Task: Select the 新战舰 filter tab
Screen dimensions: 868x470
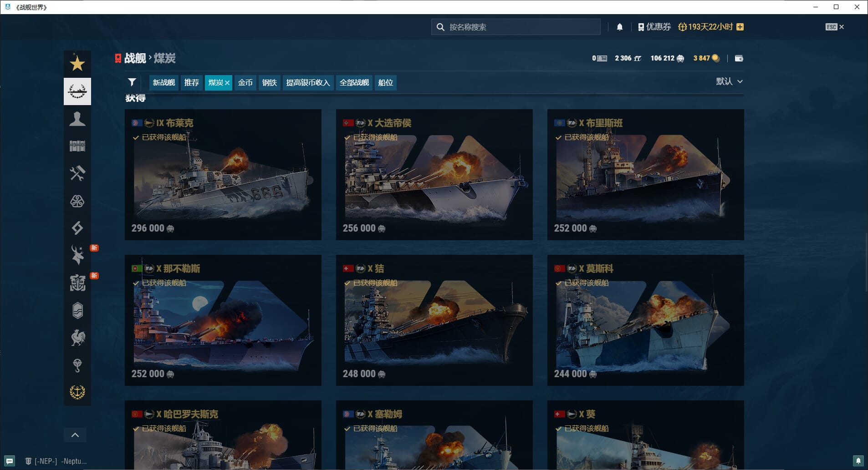Action: [163, 83]
